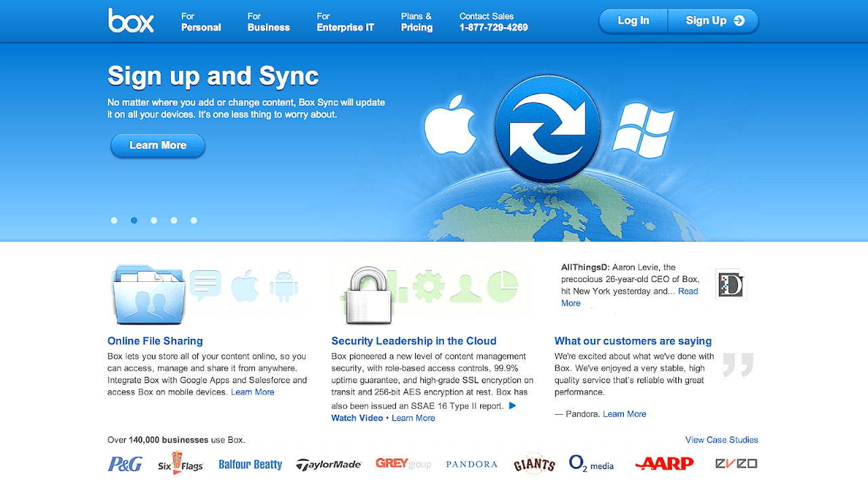
Task: Click Learn More after Pandora quote
Action: [x=625, y=413]
